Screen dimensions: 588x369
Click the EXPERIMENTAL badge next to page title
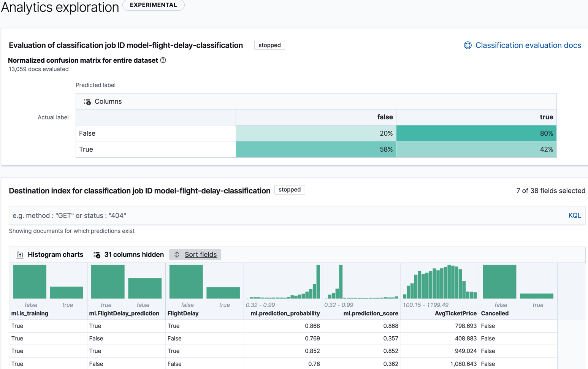153,5
